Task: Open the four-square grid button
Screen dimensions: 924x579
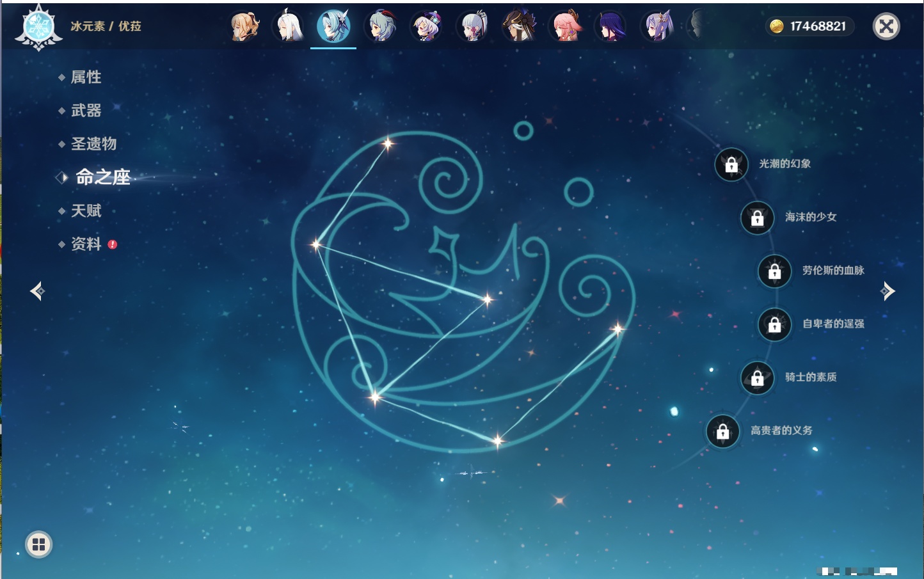Action: click(38, 544)
